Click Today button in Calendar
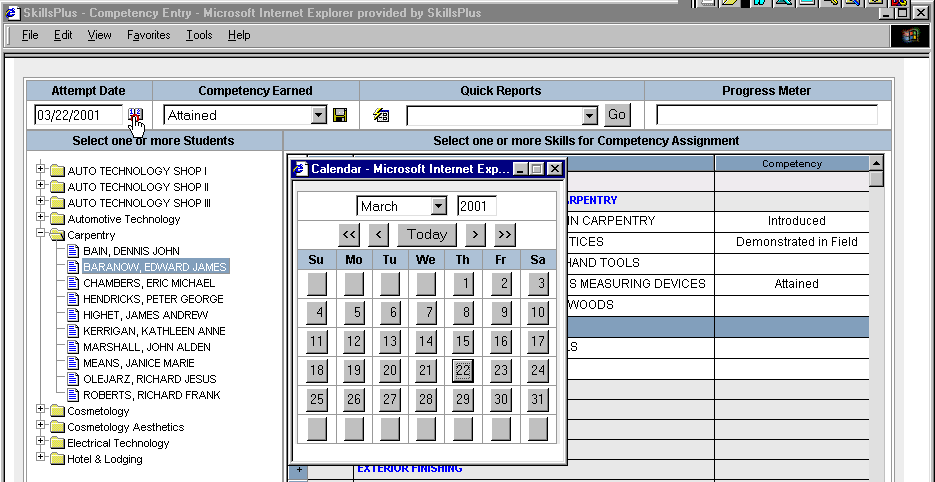 [427, 234]
